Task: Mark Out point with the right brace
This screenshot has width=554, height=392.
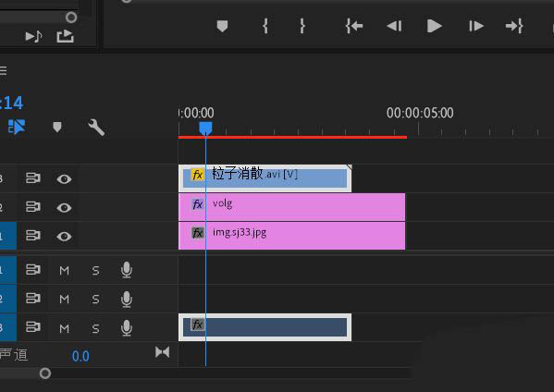Action: pyautogui.click(x=302, y=26)
